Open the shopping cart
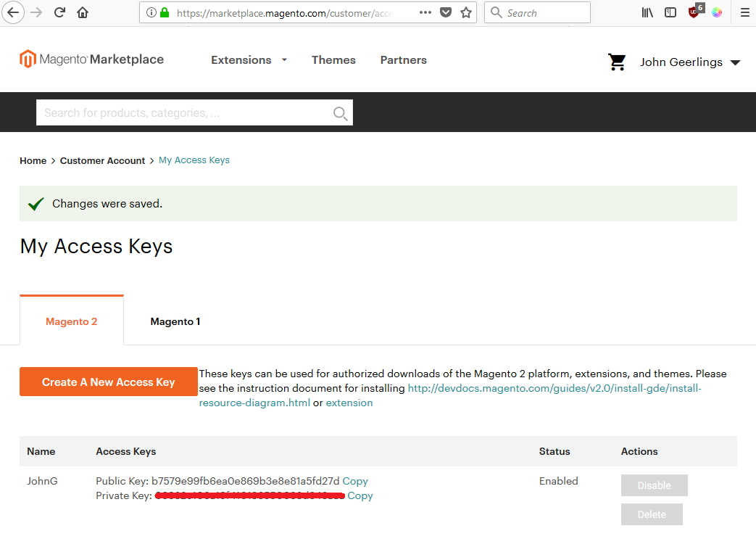 (617, 62)
